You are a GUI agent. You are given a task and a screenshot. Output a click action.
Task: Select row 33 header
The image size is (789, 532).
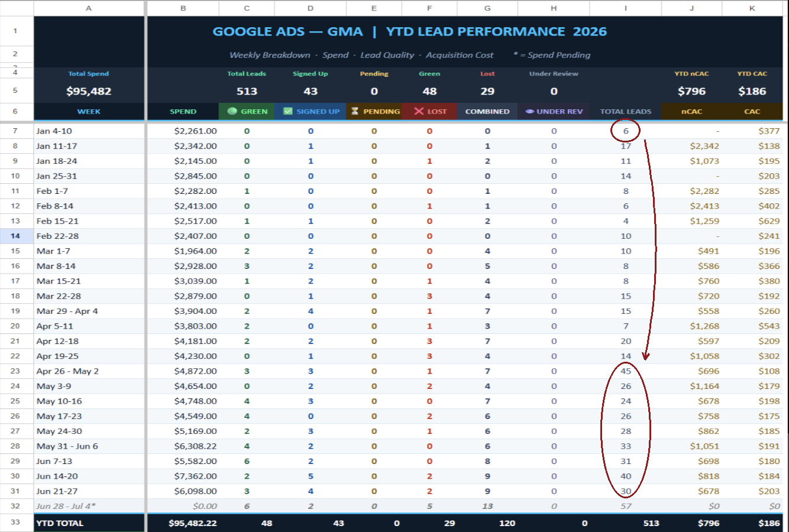tap(15, 523)
